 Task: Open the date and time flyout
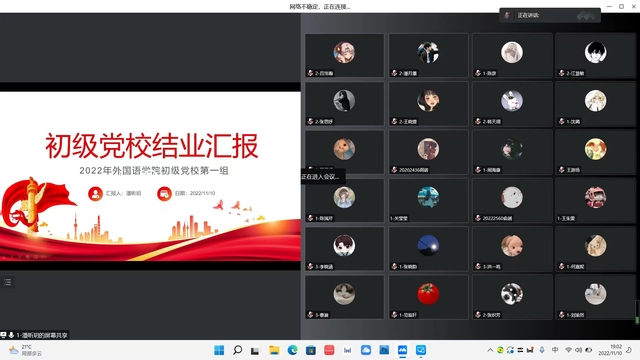coord(610,350)
